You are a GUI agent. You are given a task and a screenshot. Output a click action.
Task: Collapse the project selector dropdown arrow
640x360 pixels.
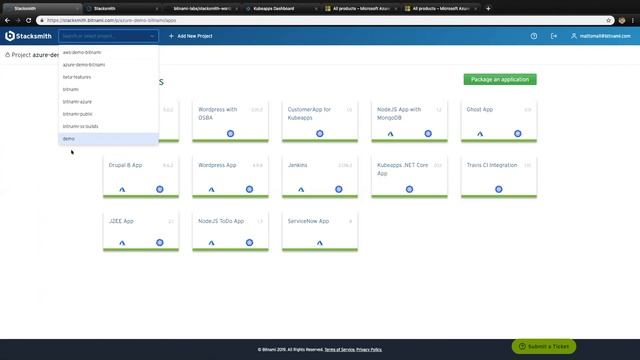point(152,36)
